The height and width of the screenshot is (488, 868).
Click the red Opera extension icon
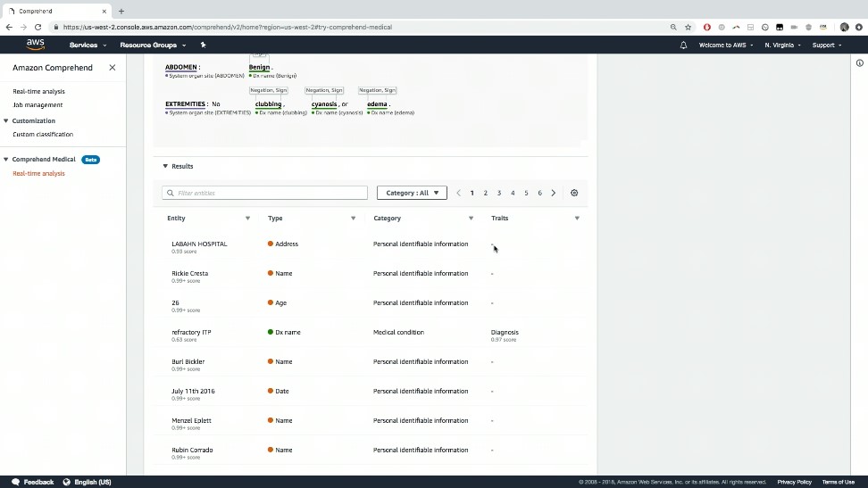pos(707,27)
